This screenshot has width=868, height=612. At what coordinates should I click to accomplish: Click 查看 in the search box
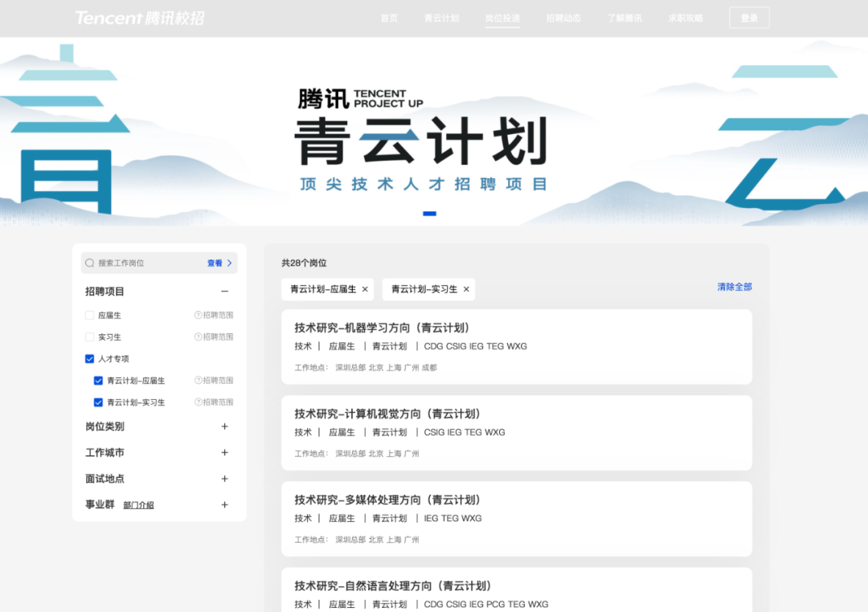[x=219, y=263]
